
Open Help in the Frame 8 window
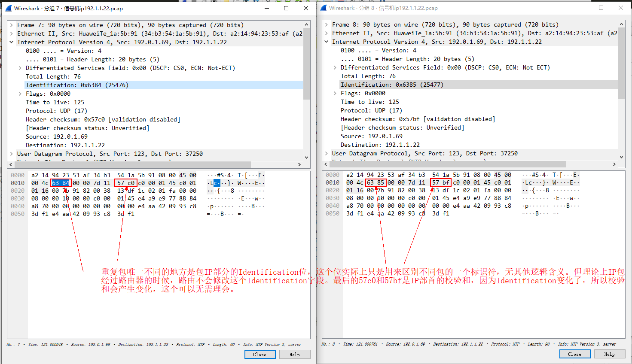coord(610,354)
